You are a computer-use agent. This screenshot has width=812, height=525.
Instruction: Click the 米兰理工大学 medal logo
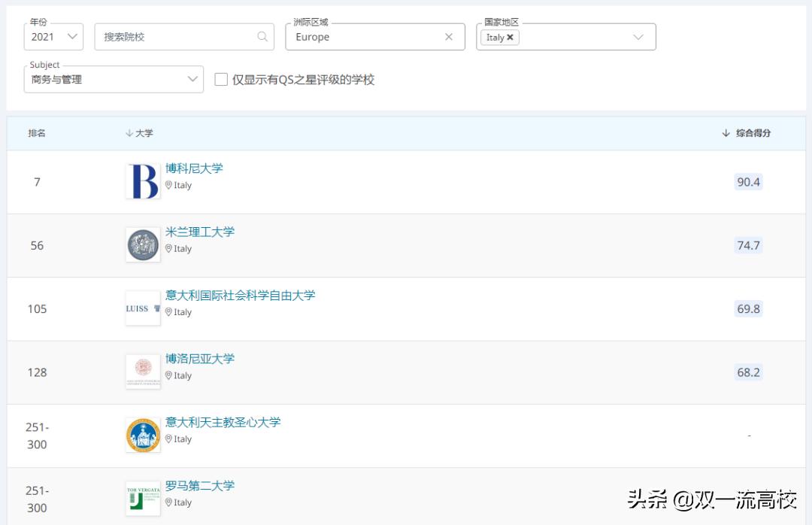142,244
